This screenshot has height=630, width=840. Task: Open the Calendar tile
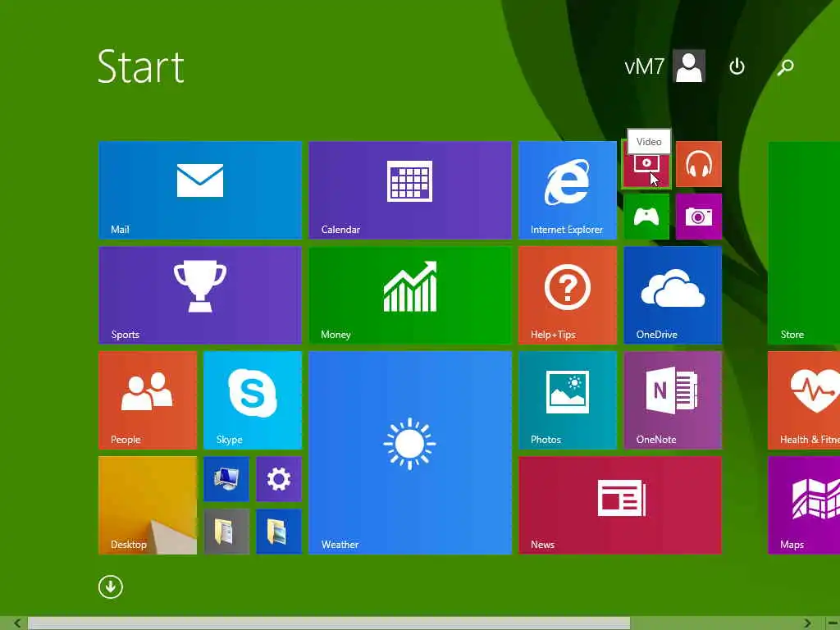[410, 190]
